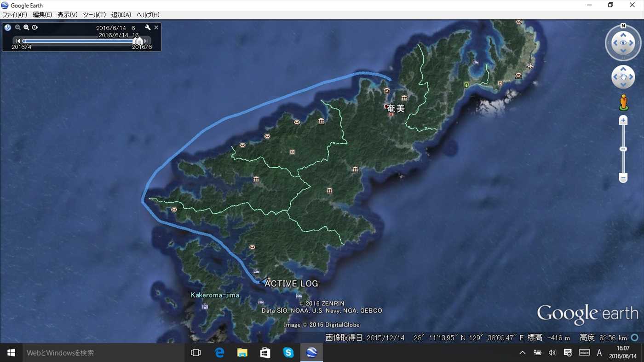Open Action Center notifications icon

pyautogui.click(x=568, y=353)
